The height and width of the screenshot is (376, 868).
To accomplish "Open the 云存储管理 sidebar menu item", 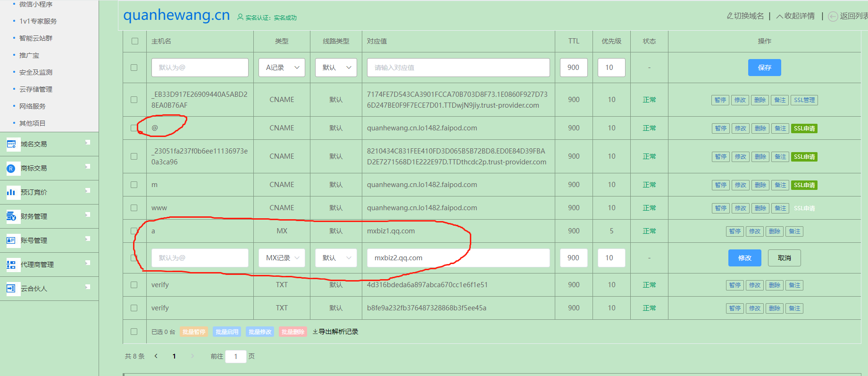I will pyautogui.click(x=36, y=89).
